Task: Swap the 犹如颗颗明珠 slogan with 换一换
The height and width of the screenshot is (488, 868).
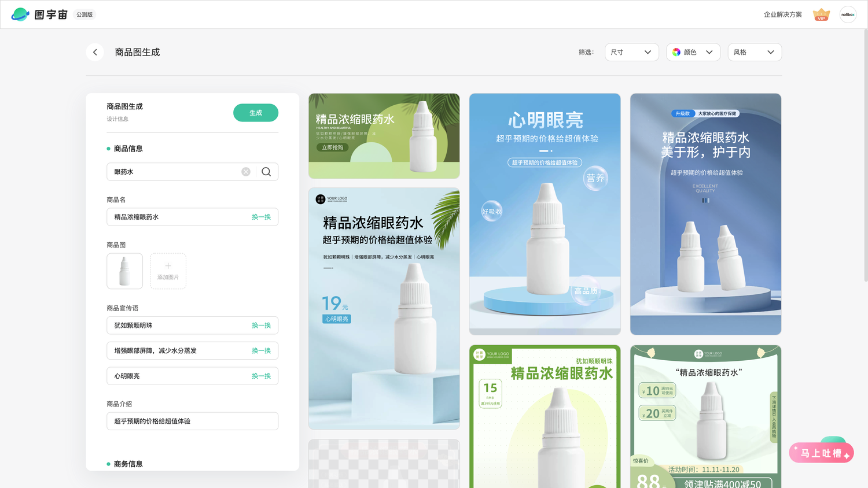Action: point(261,326)
